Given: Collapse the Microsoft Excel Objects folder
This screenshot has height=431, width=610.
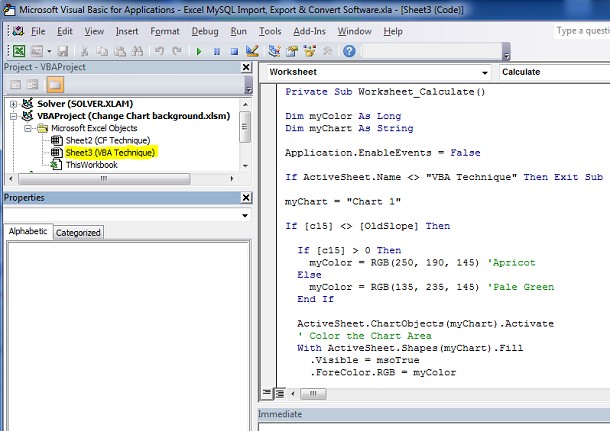Looking at the screenshot, I should point(28,129).
